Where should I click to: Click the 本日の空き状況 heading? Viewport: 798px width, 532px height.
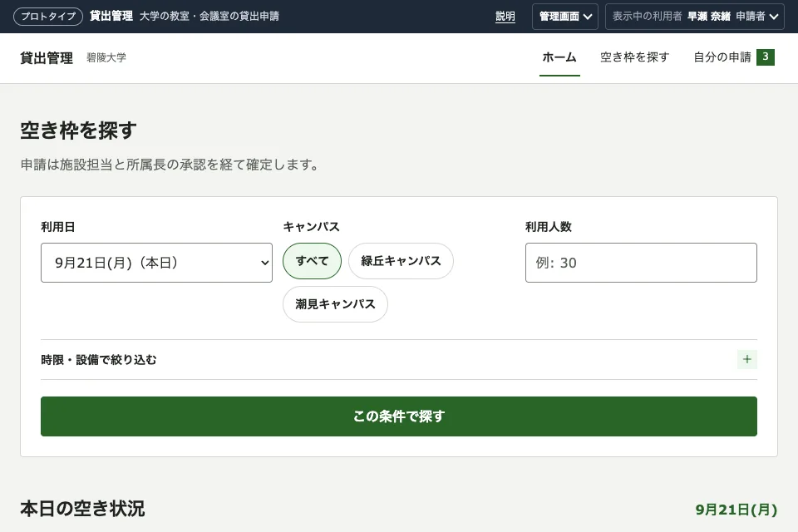pyautogui.click(x=82, y=509)
